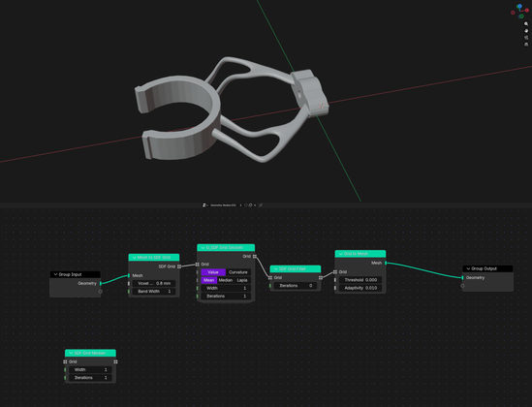Click the pan hand icon in viewport
Viewport: 532px width, 407px height.
click(x=526, y=31)
